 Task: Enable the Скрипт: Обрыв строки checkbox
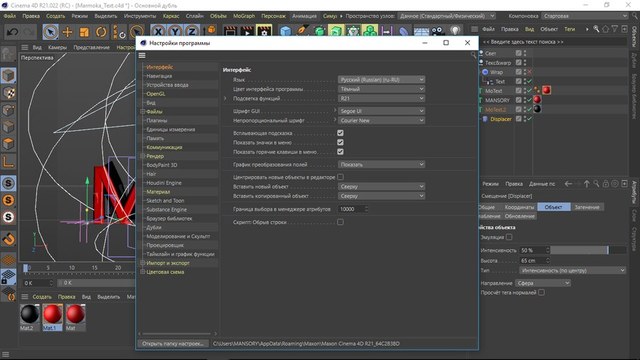340,222
